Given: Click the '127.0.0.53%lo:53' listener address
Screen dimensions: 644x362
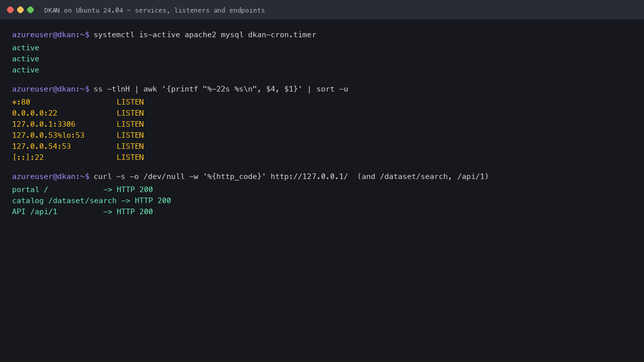Looking at the screenshot, I should pos(48,135).
